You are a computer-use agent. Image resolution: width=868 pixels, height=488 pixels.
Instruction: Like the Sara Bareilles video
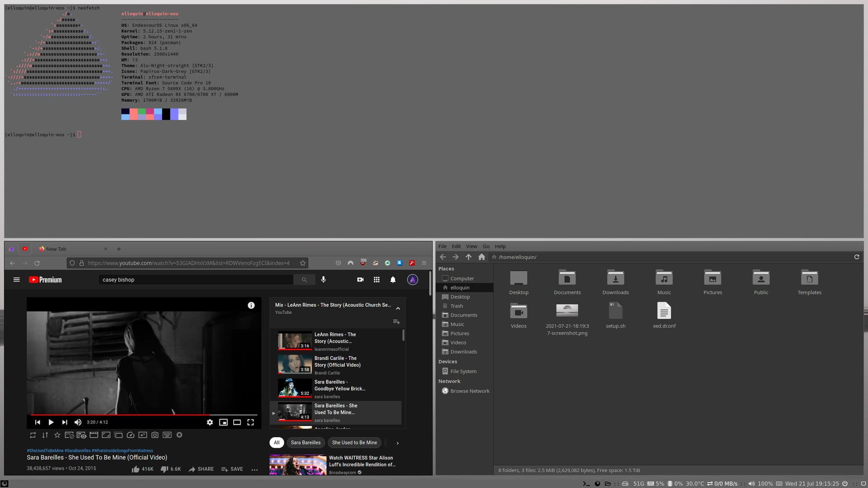pos(142,469)
